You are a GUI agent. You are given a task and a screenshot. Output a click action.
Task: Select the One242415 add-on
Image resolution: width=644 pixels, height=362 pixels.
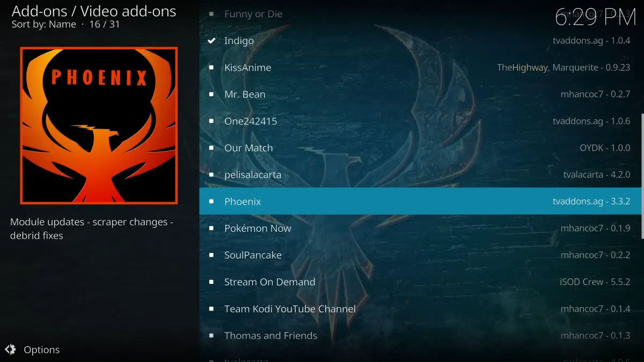(420, 121)
